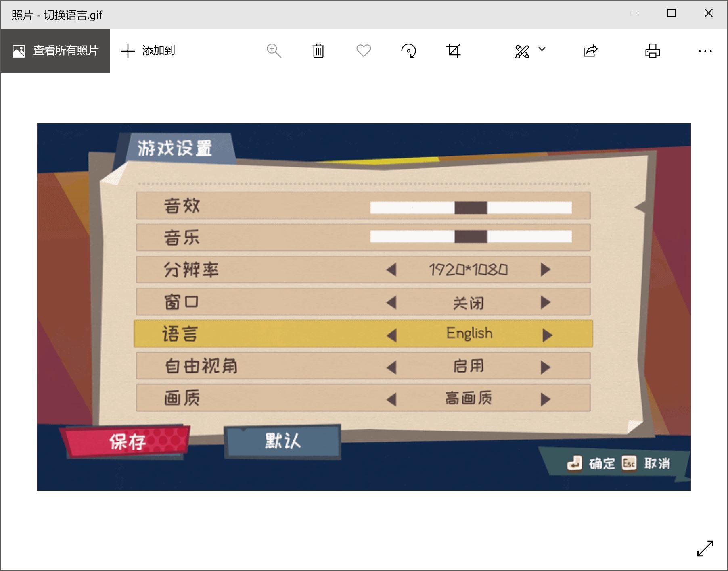Open 查看所有照片 to view all photos
This screenshot has width=728, height=571.
click(55, 51)
